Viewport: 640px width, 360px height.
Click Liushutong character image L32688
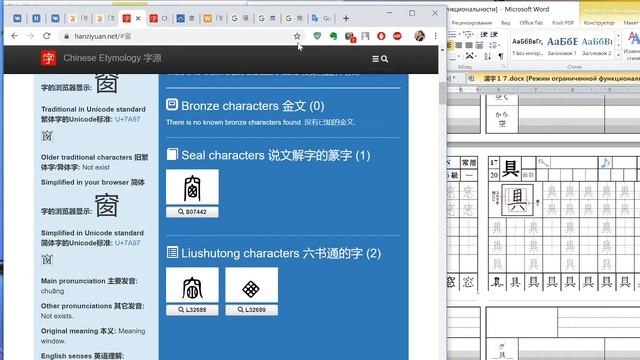pyautogui.click(x=192, y=285)
